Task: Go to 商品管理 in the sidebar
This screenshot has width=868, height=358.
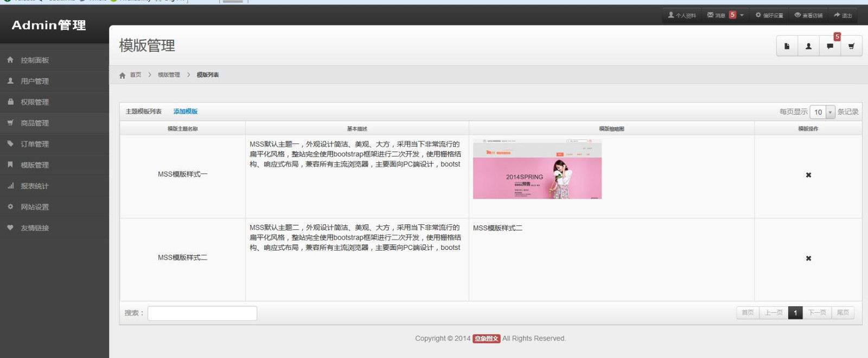Action: (x=35, y=123)
